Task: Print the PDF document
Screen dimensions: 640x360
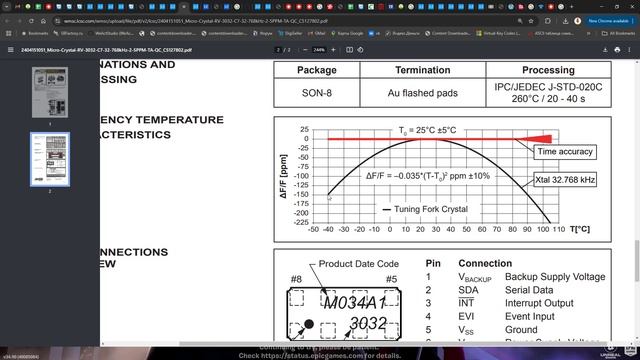Action: 617,50
